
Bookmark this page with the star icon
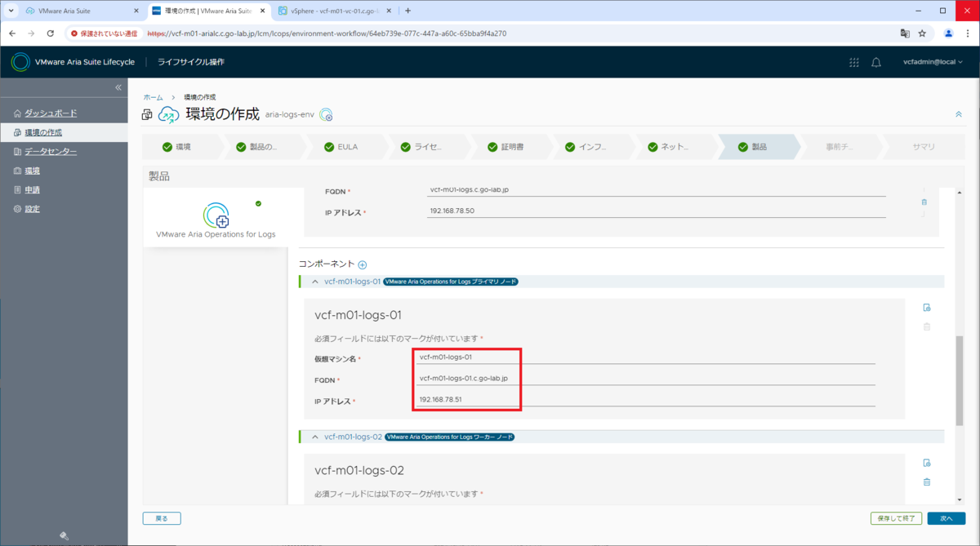[922, 33]
